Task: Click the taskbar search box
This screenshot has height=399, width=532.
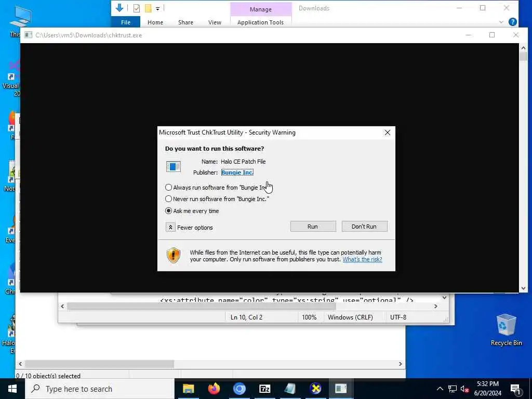Action: tap(100, 389)
